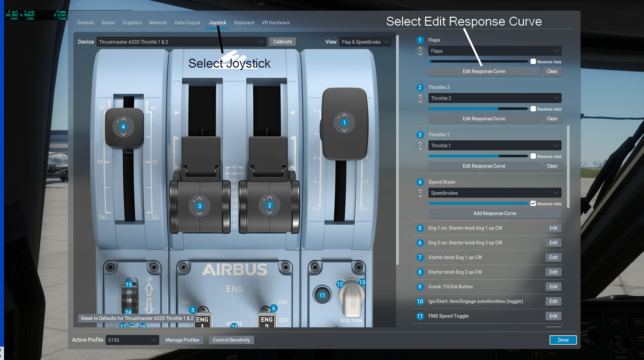The height and width of the screenshot is (360, 644).
Task: Click marker 11 on the round pushbutton
Action: [322, 295]
